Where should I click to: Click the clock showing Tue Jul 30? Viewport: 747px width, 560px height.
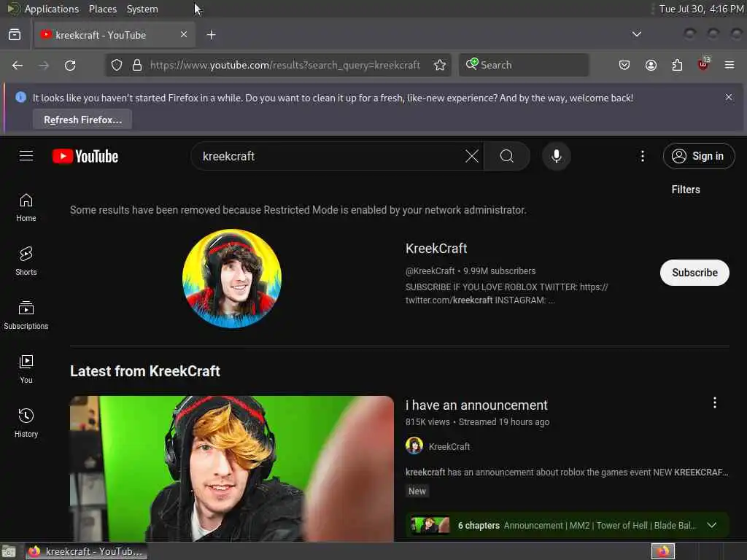(701, 9)
